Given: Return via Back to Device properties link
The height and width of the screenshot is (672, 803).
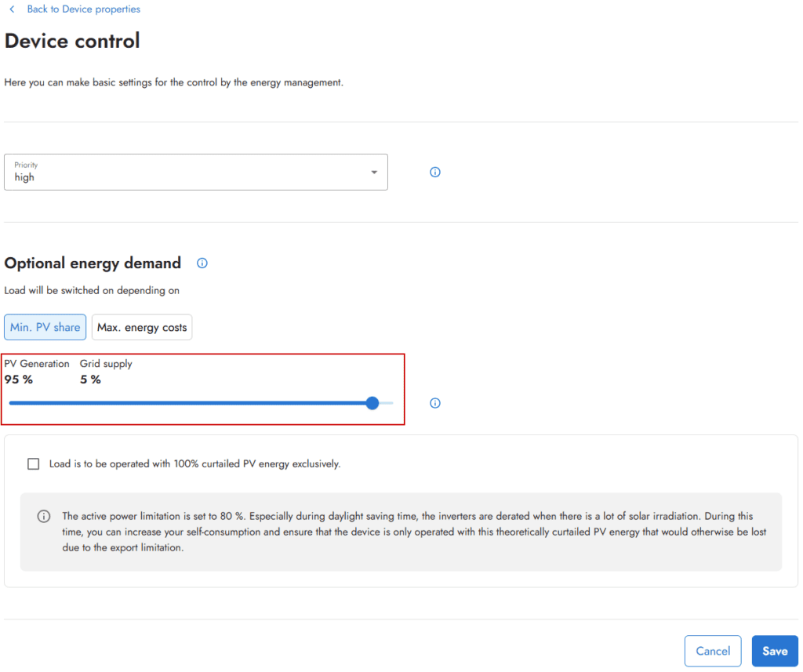Looking at the screenshot, I should [x=83, y=9].
